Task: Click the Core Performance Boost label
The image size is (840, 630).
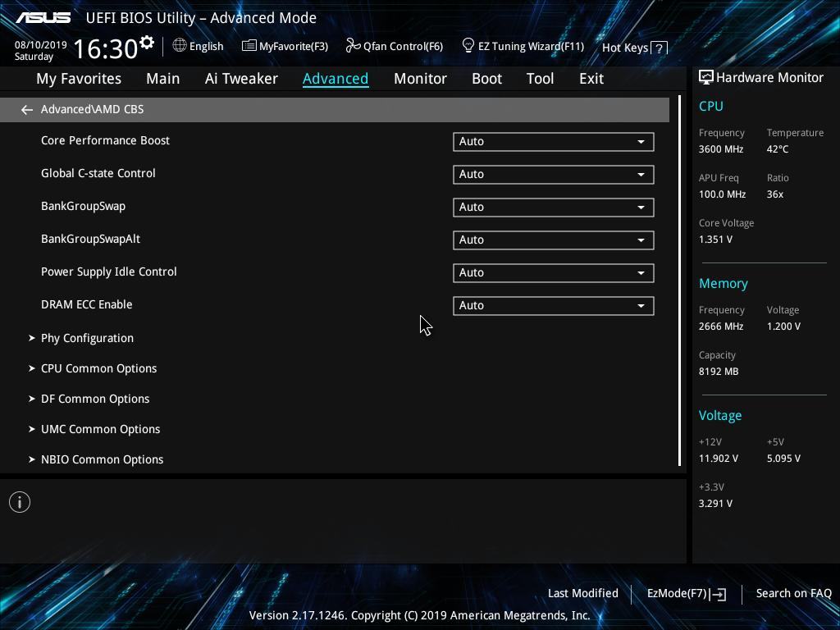Action: [x=105, y=140]
